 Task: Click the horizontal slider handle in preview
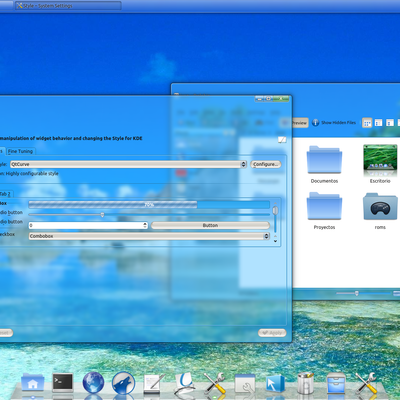click(102, 215)
